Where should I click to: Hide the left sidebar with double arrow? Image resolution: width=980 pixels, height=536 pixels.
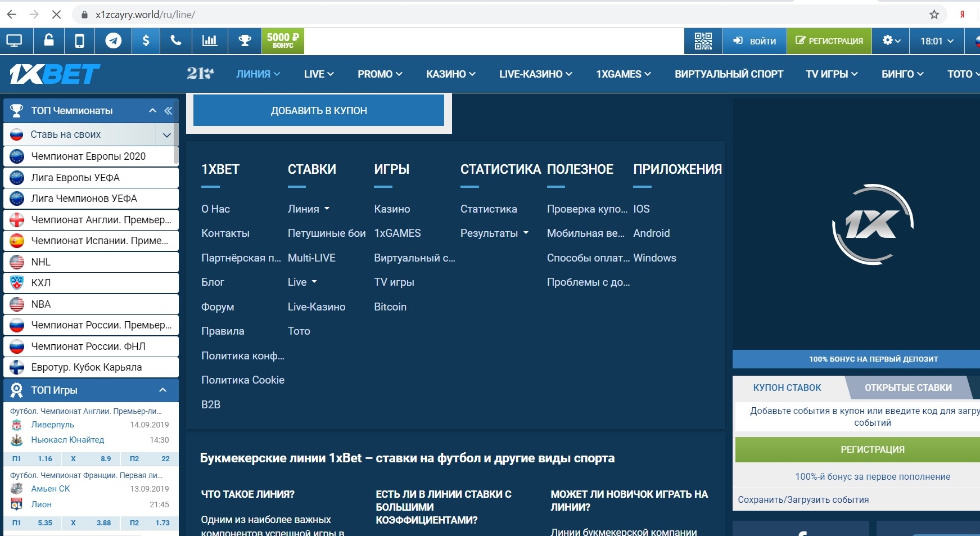(x=168, y=111)
